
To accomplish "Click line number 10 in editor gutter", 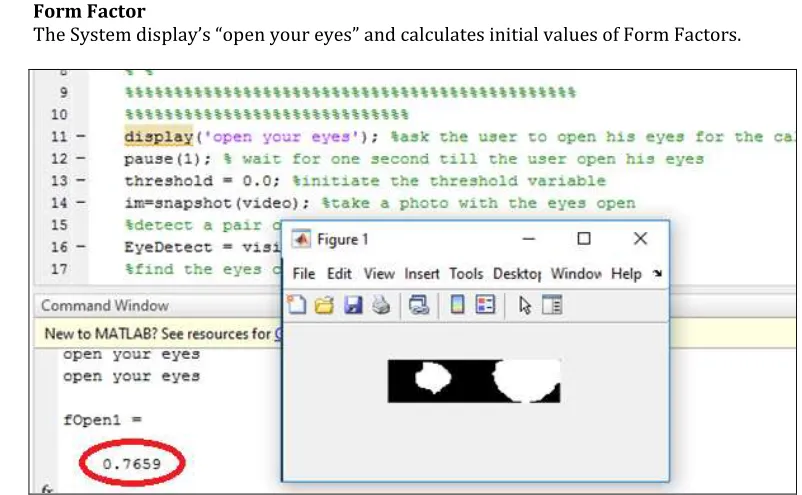I will (59, 115).
